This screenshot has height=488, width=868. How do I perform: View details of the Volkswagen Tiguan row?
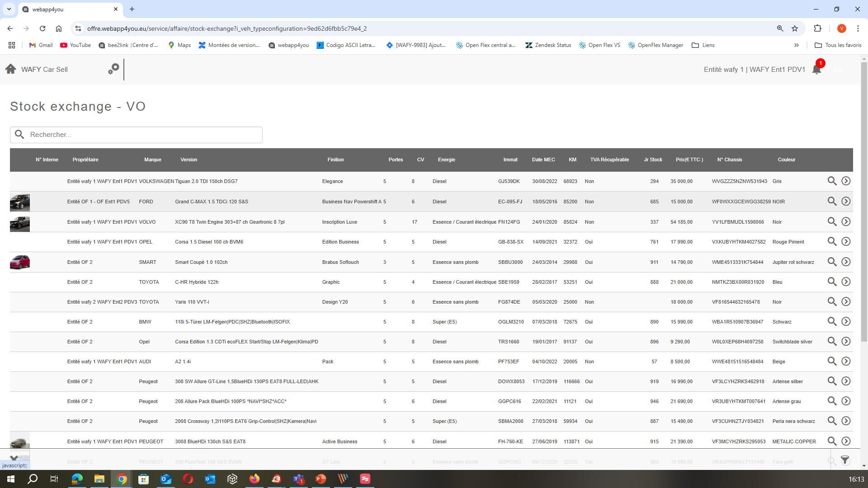832,181
